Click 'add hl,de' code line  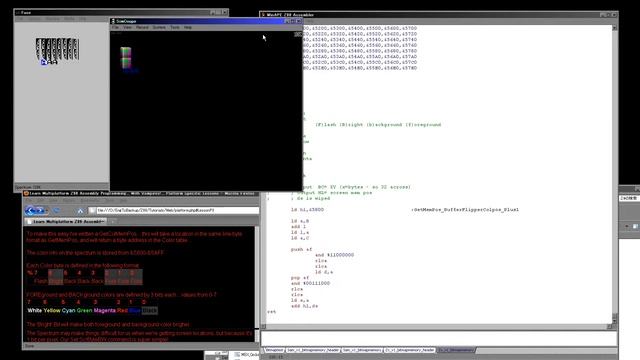coord(304,306)
